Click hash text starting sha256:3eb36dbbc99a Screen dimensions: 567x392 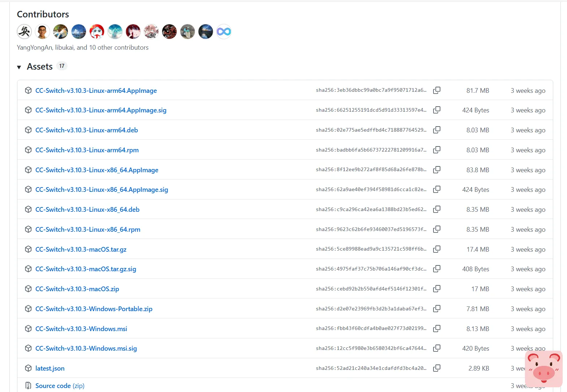pos(371,90)
